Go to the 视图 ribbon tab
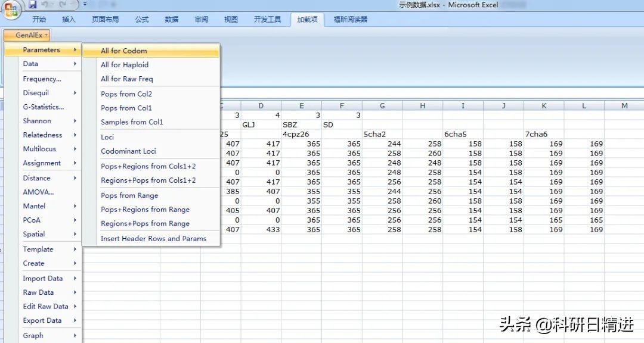The height and width of the screenshot is (343, 644). pos(231,19)
